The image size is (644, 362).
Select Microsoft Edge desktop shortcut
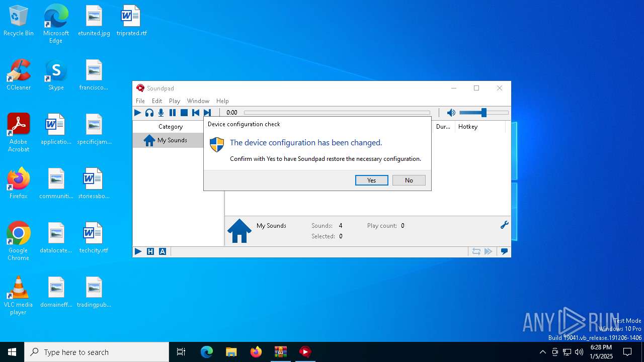tap(56, 24)
